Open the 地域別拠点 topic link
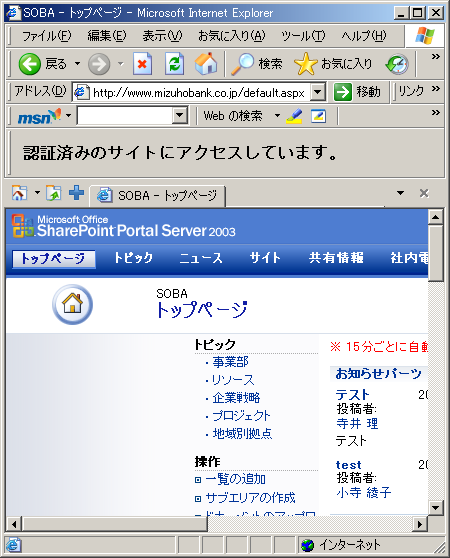The image size is (450, 558). 242,433
